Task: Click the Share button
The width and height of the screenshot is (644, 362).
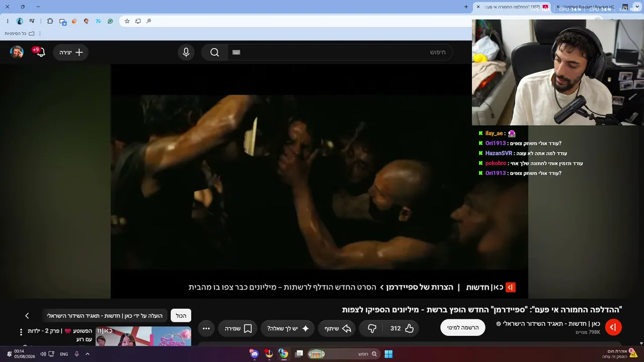Action: (x=337, y=328)
